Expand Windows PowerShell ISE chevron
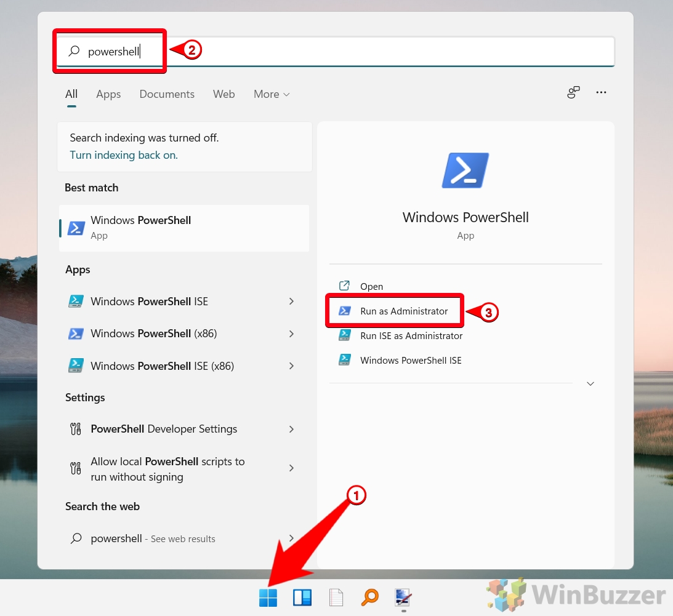This screenshot has width=673, height=616. click(291, 302)
